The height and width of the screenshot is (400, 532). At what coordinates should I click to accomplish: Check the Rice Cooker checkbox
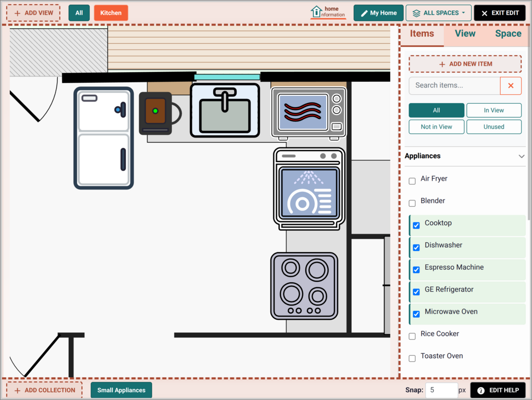pyautogui.click(x=412, y=336)
